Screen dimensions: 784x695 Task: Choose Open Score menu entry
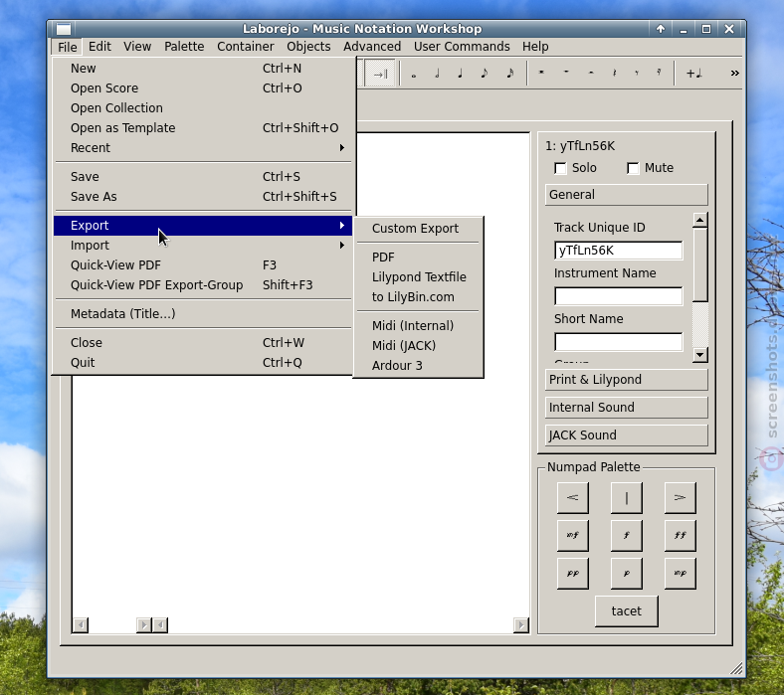point(203,88)
